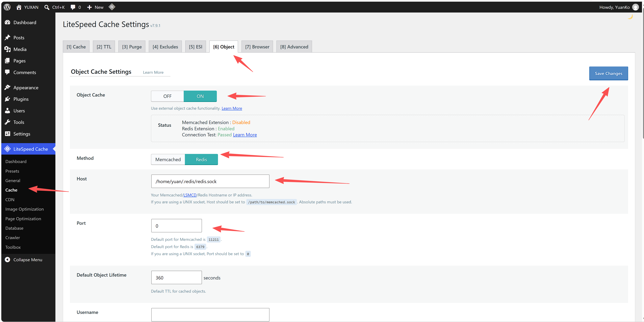Turn Object Cache ON
Image resolution: width=644 pixels, height=322 pixels.
click(200, 96)
